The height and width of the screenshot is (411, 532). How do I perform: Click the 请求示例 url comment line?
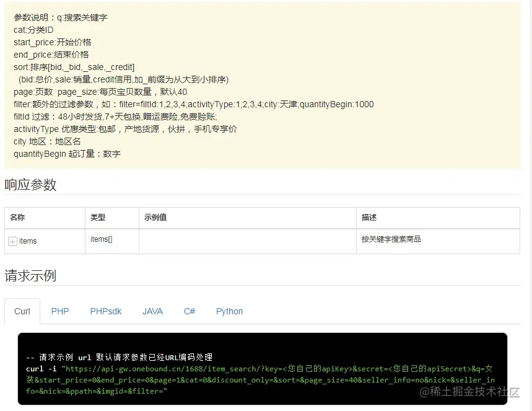119,357
